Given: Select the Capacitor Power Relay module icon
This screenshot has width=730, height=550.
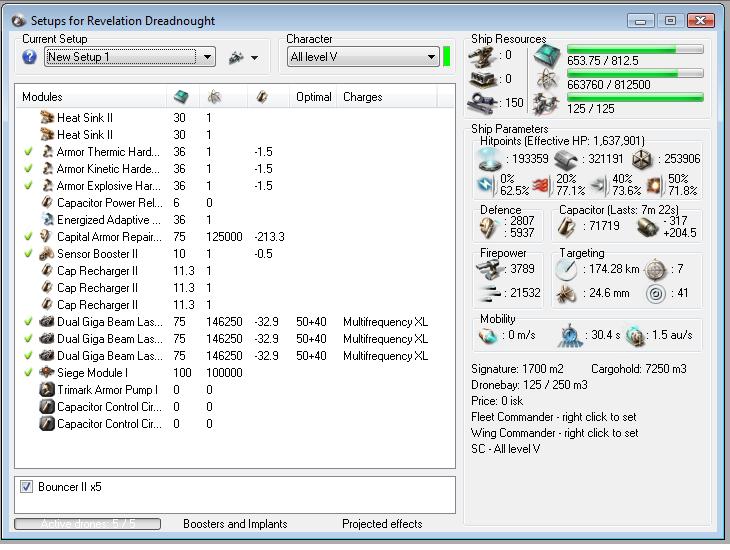Looking at the screenshot, I should point(47,203).
